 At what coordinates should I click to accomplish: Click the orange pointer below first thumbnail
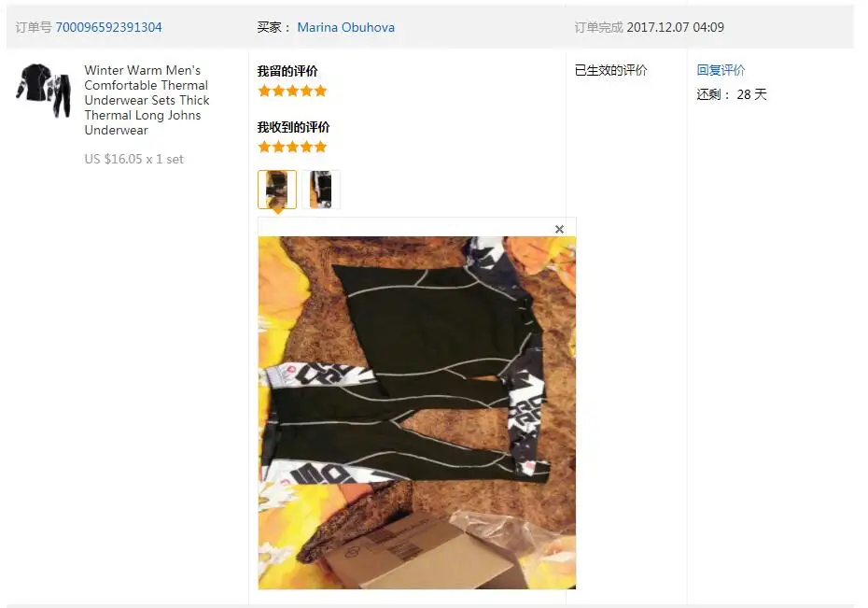(278, 211)
